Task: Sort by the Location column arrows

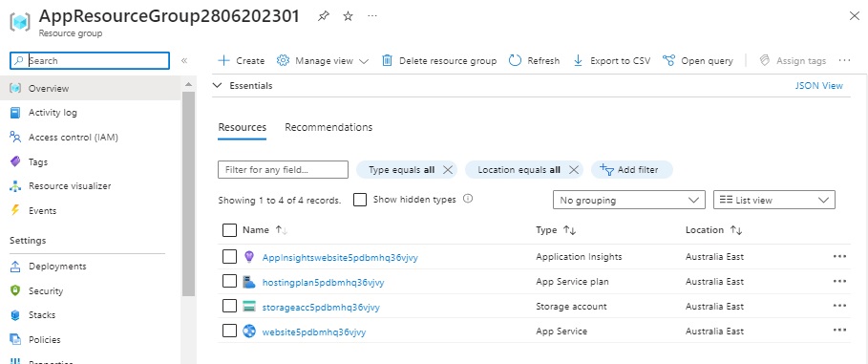Action: pyautogui.click(x=736, y=230)
